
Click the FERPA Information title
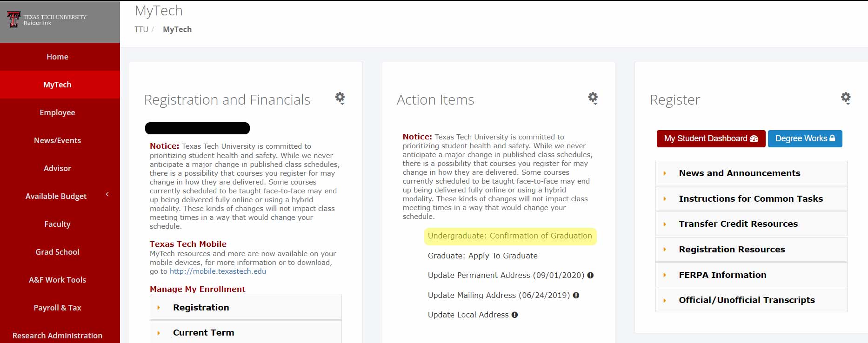(x=722, y=275)
